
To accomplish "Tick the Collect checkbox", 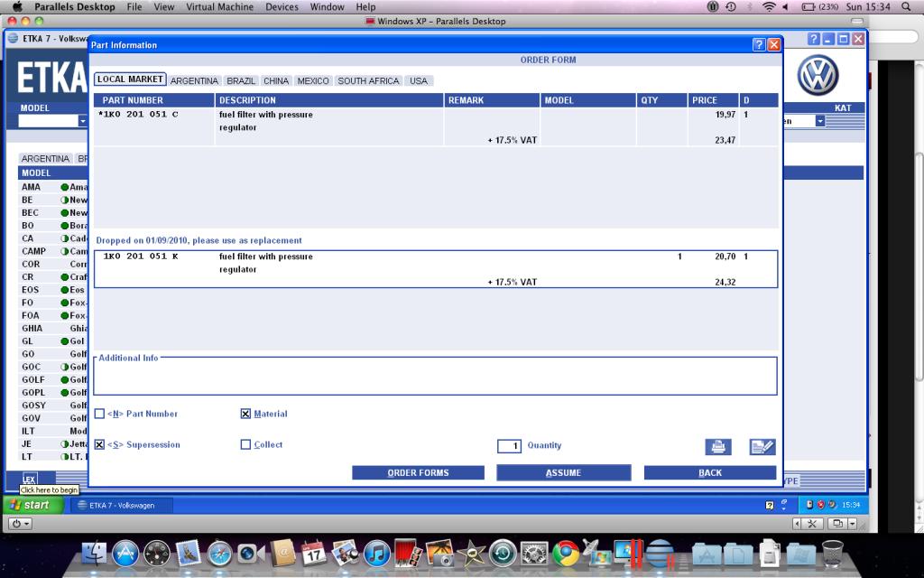I will 245,444.
